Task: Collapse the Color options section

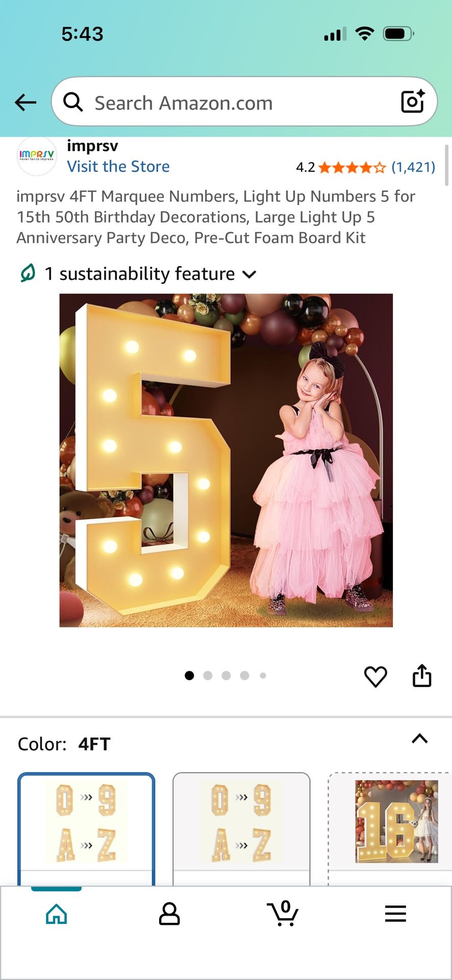Action: 419,739
